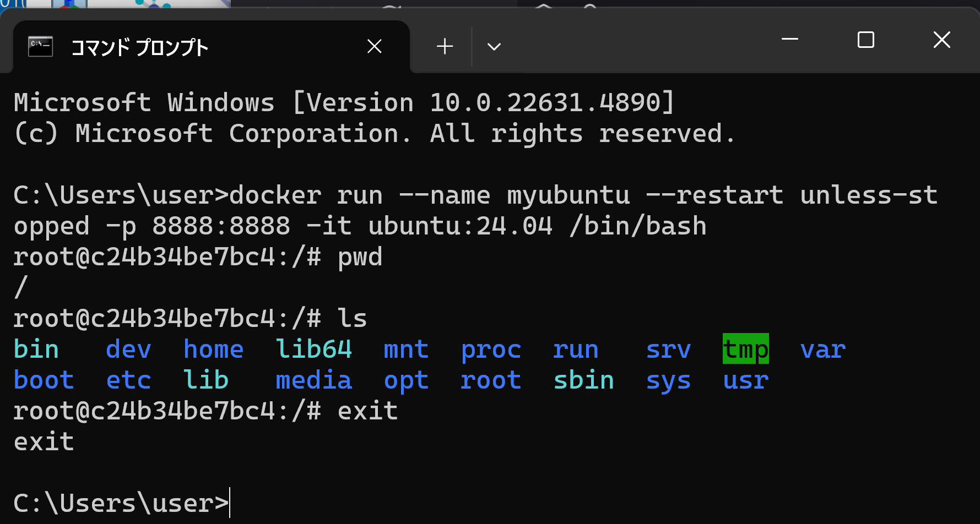The width and height of the screenshot is (980, 524).
Task: Click the Command Prompt tab icon
Action: tap(40, 47)
